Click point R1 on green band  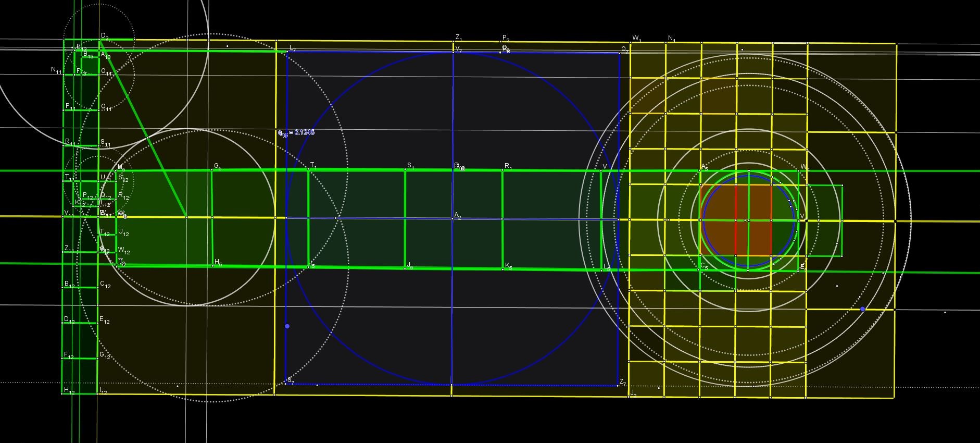(502, 170)
